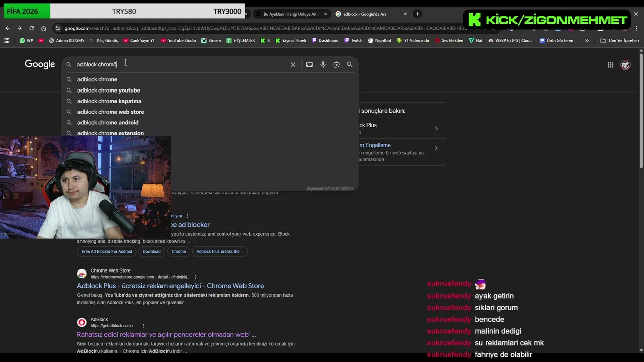Focus the Google search text field
Viewport: 644px width, 362px height.
[181, 64]
